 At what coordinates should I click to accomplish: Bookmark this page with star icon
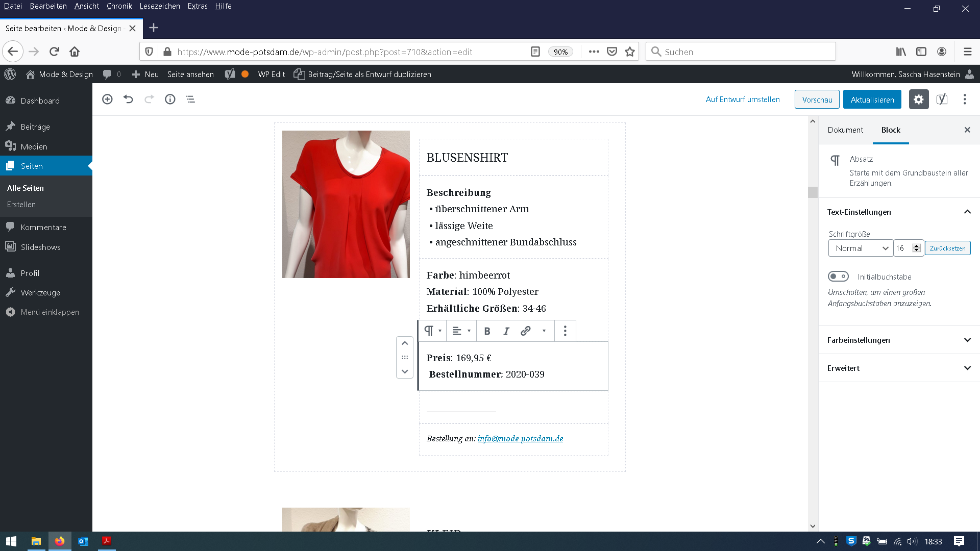click(630, 52)
